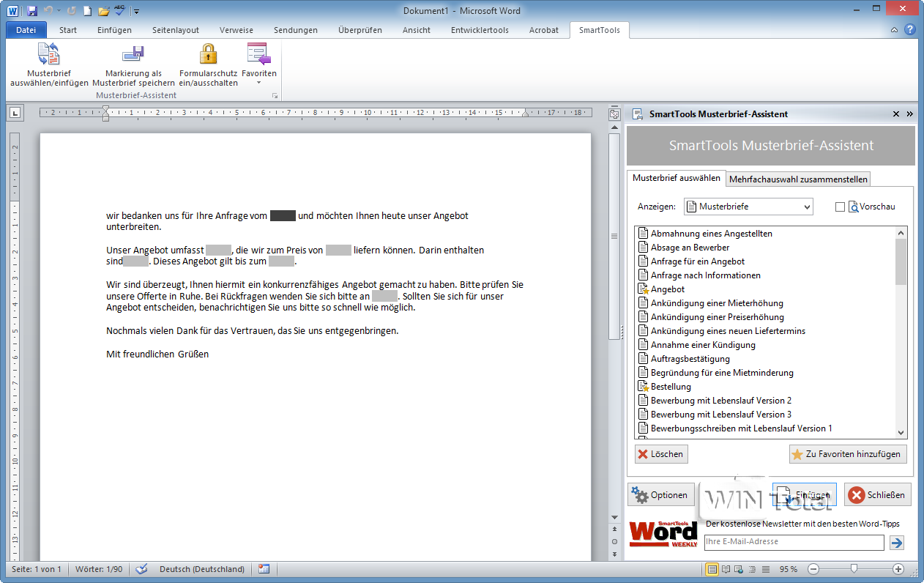
Task: Create new document via quick access icon
Action: [87, 11]
